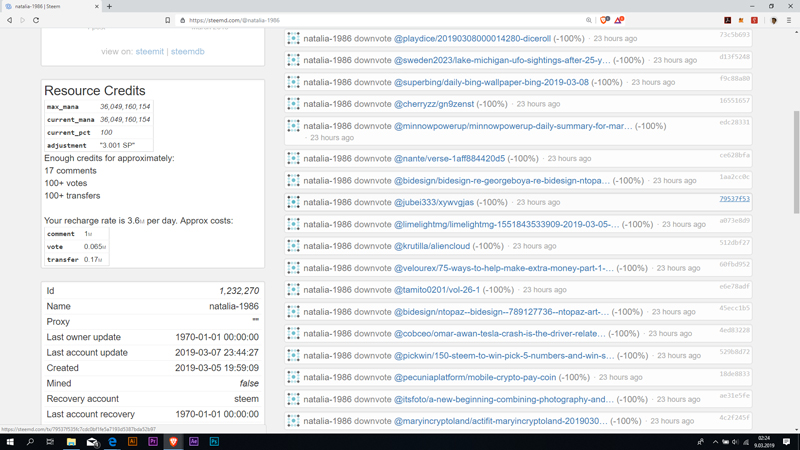
Task: Click the zoom magnifier icon in address bar
Action: tap(589, 20)
